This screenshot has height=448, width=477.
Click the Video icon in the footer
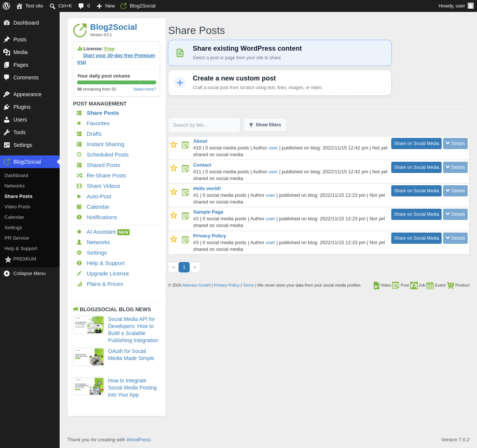pyautogui.click(x=376, y=285)
